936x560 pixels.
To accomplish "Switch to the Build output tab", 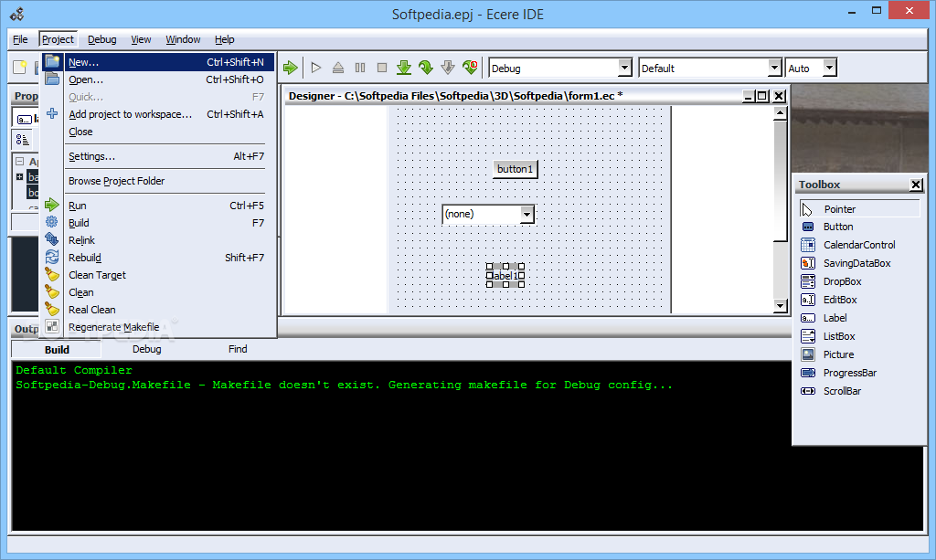I will tap(57, 350).
